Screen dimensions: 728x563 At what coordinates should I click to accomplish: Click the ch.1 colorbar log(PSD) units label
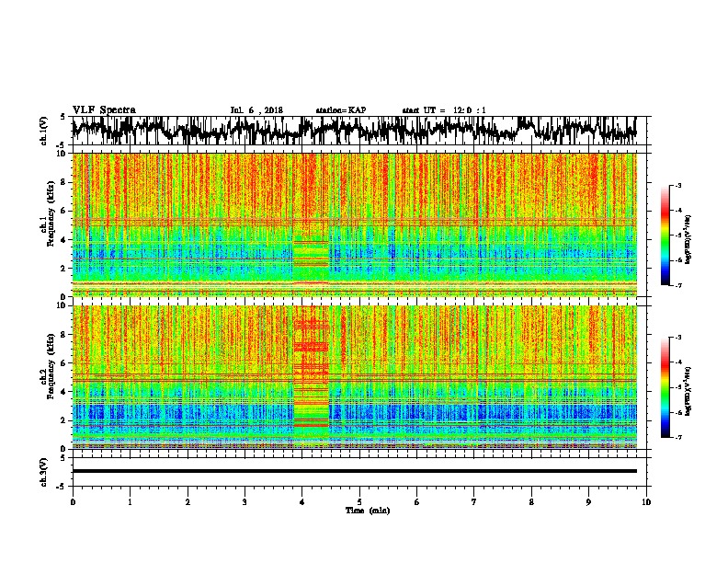(688, 239)
